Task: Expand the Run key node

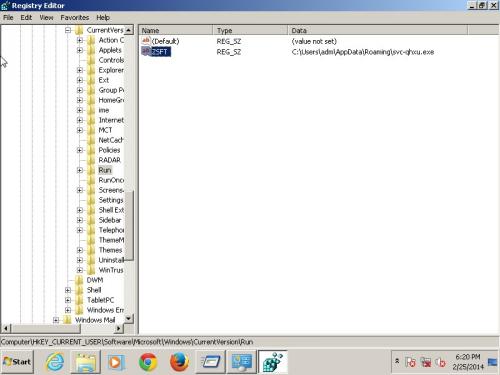Action: tap(80, 170)
